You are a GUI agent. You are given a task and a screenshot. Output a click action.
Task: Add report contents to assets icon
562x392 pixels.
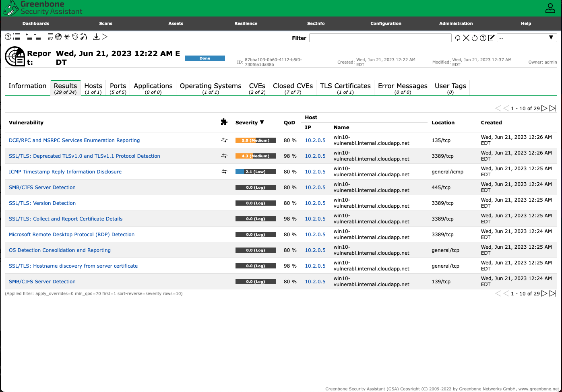tap(29, 37)
